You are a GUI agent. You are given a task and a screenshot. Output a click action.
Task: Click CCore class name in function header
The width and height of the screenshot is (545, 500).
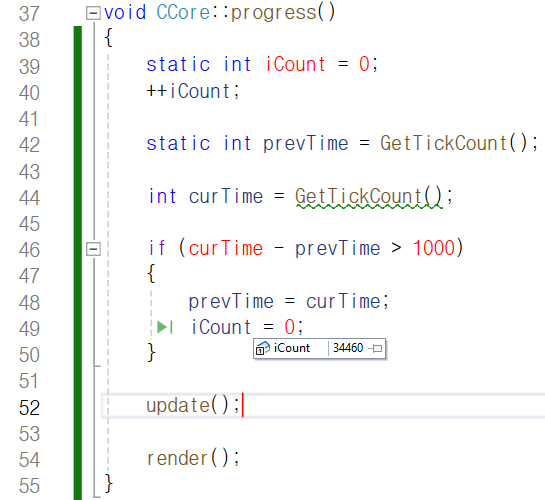pos(183,13)
